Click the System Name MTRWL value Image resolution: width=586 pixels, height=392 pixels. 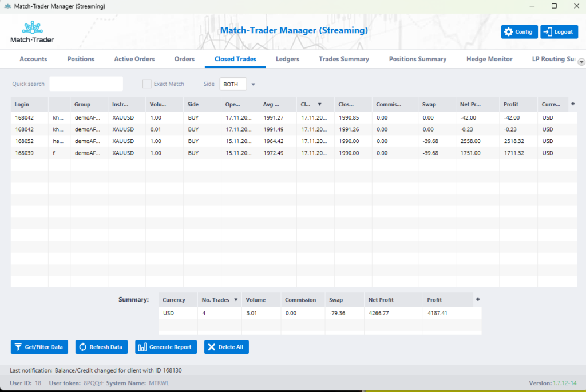pyautogui.click(x=159, y=383)
